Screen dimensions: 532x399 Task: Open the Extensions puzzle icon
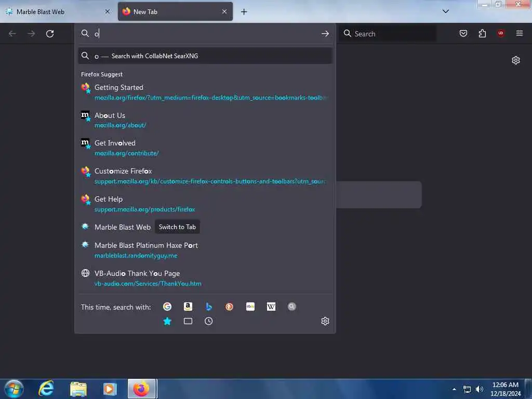tap(482, 33)
